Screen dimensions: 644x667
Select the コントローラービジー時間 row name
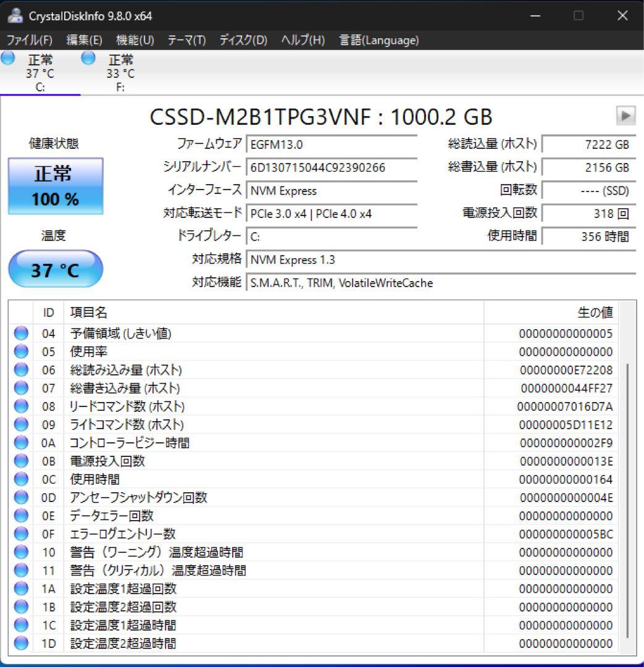point(129,443)
